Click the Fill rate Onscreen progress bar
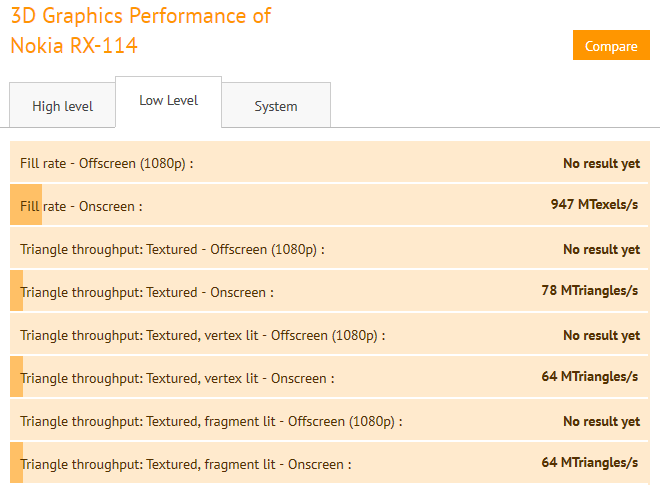Image resolution: width=663 pixels, height=491 pixels. coord(27,206)
